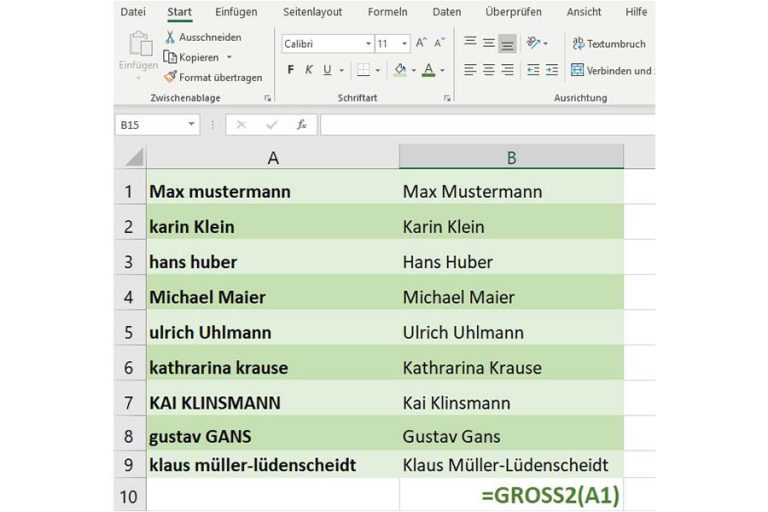Toggle the vertically centered alignment button

click(488, 44)
